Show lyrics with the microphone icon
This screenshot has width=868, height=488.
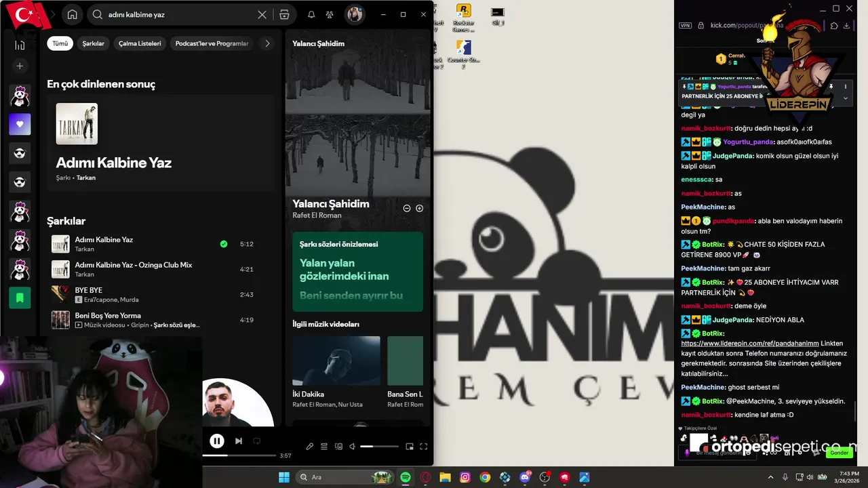309,446
